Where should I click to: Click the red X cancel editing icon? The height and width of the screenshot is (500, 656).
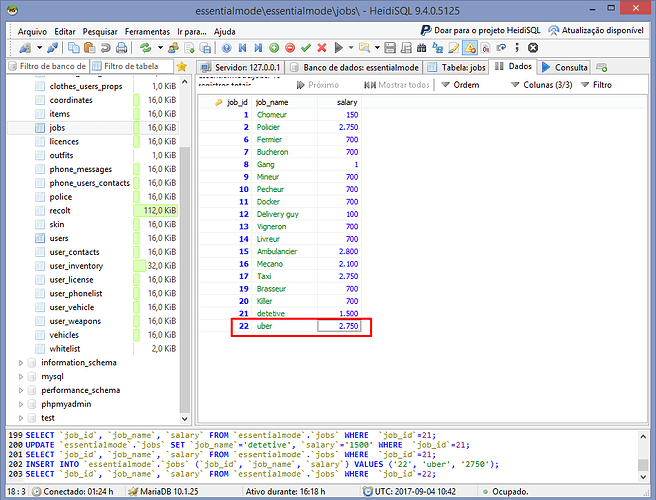coord(322,48)
